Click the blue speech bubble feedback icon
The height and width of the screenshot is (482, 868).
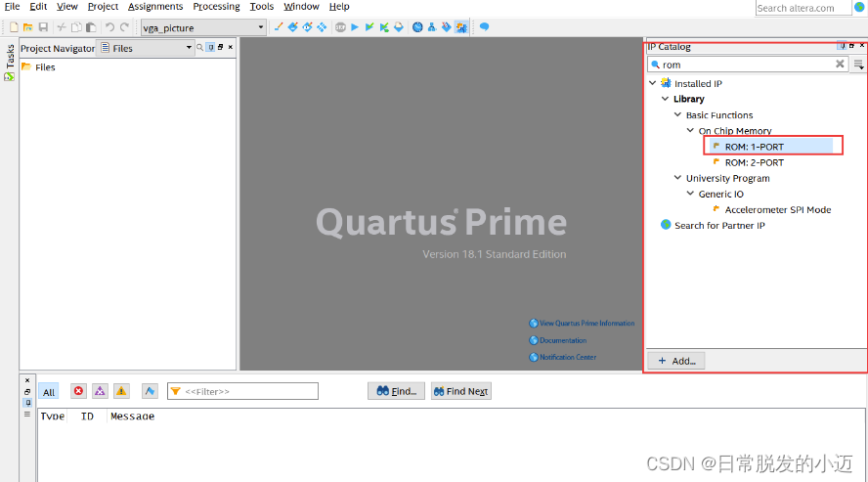(x=485, y=26)
